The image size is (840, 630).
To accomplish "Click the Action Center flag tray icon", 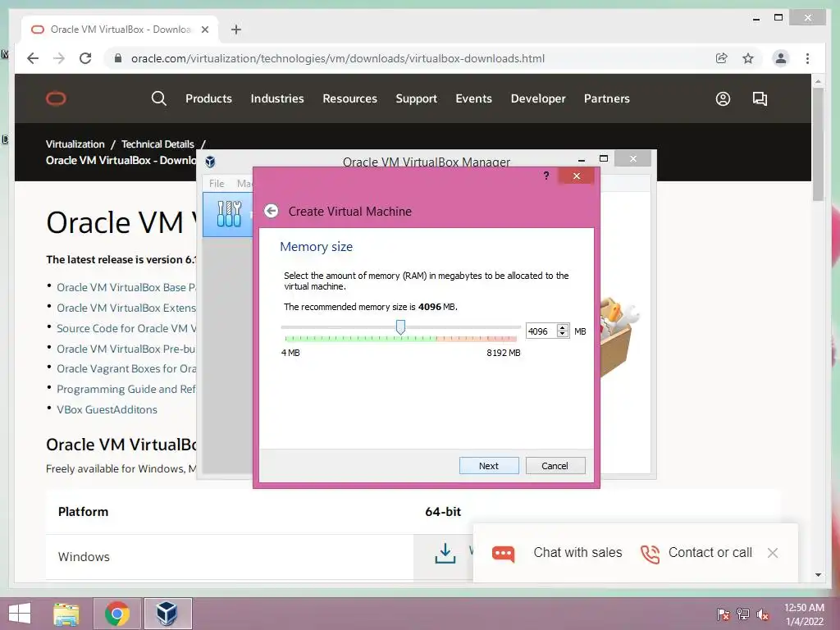I will coord(724,614).
